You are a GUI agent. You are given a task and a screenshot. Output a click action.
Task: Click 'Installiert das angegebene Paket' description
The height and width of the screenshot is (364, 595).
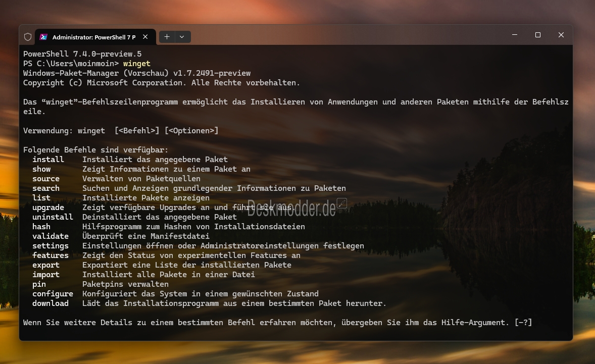pyautogui.click(x=155, y=160)
